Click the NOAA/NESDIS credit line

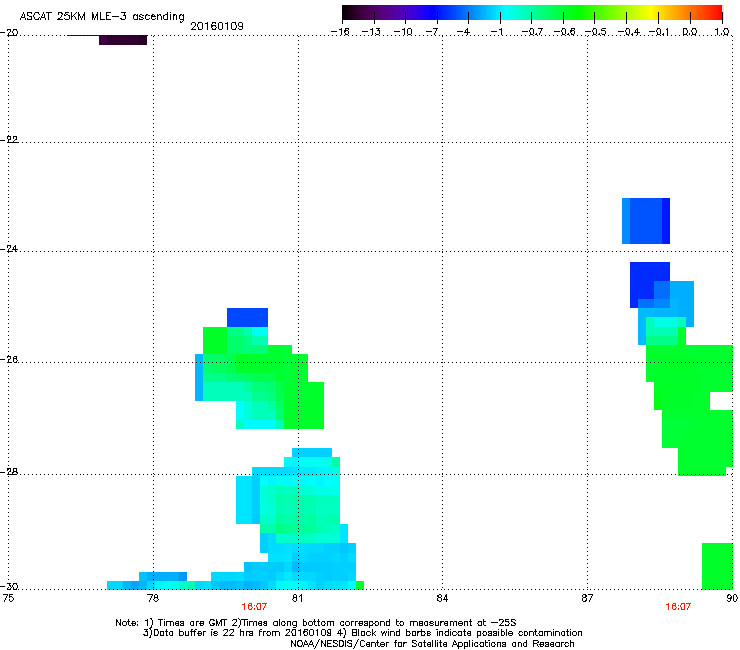coord(432,644)
